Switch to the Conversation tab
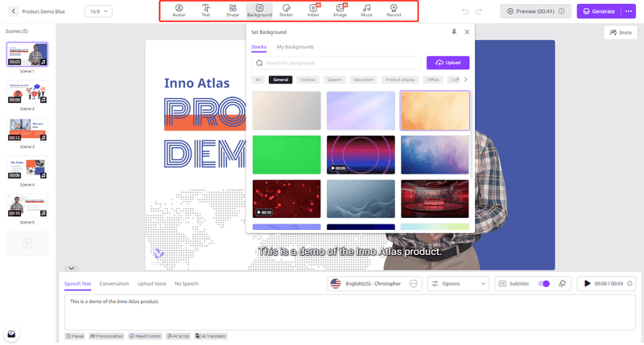644x345 pixels. pyautogui.click(x=114, y=283)
